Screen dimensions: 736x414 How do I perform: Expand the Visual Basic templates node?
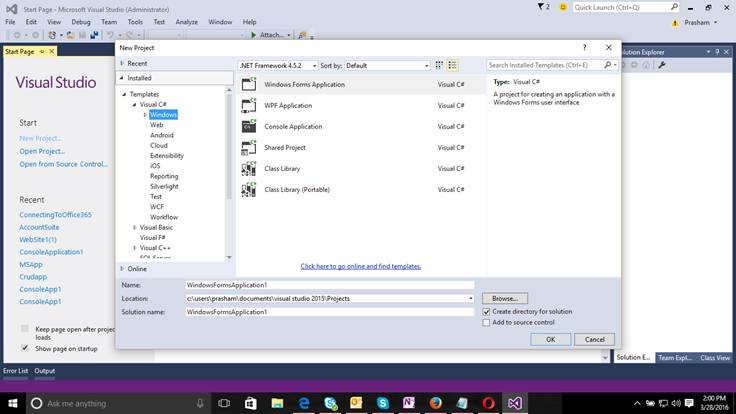coord(134,227)
